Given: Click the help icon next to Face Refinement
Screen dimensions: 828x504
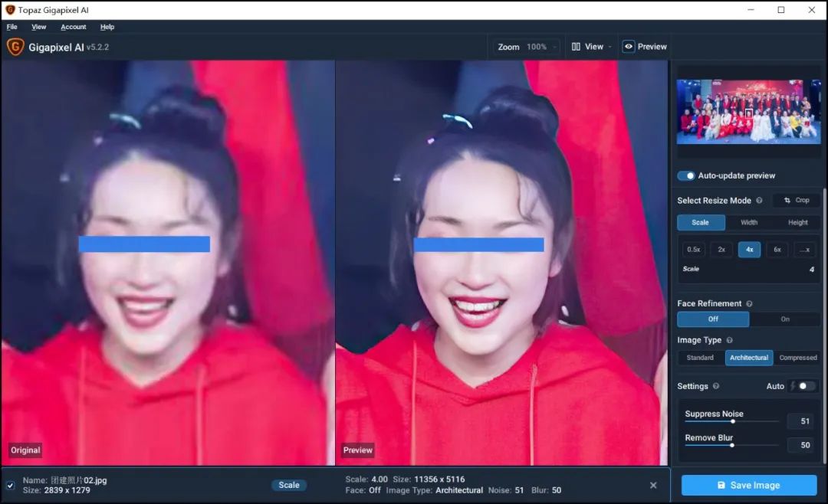Looking at the screenshot, I should (749, 304).
